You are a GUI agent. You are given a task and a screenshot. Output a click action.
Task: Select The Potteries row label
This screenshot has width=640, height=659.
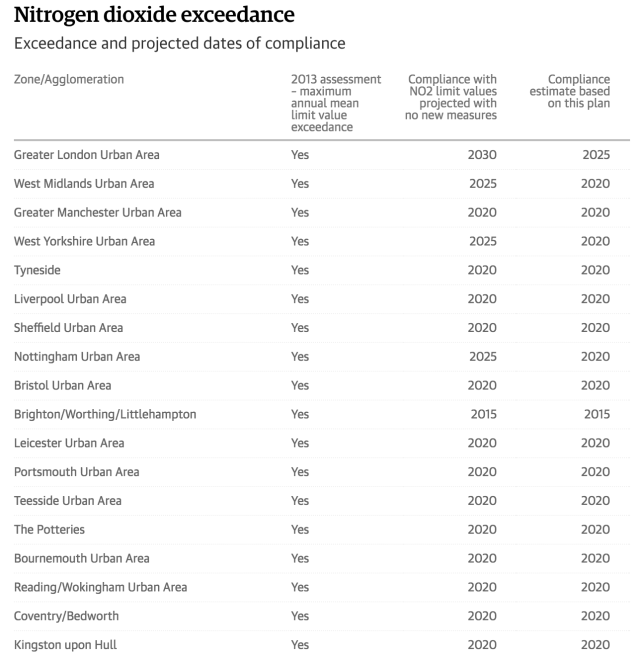tap(49, 530)
